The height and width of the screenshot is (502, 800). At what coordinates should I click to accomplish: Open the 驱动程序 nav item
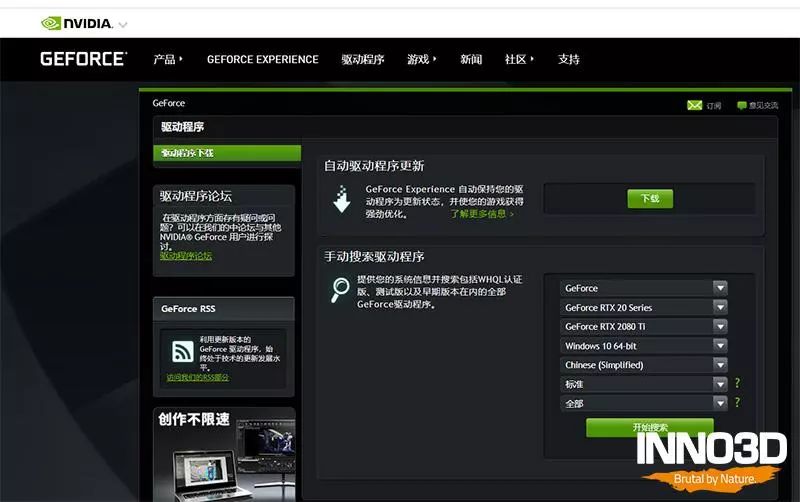(x=363, y=59)
